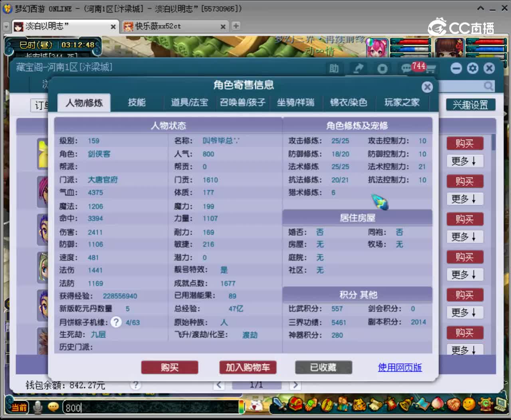
Task: Switch to the 坐骑/祥瑞 tab
Action: pos(296,103)
